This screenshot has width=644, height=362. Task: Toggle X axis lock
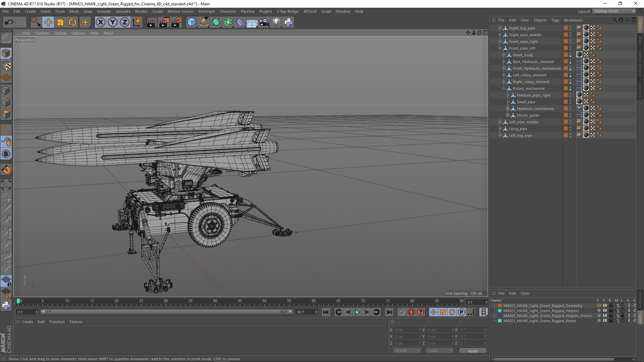100,22
